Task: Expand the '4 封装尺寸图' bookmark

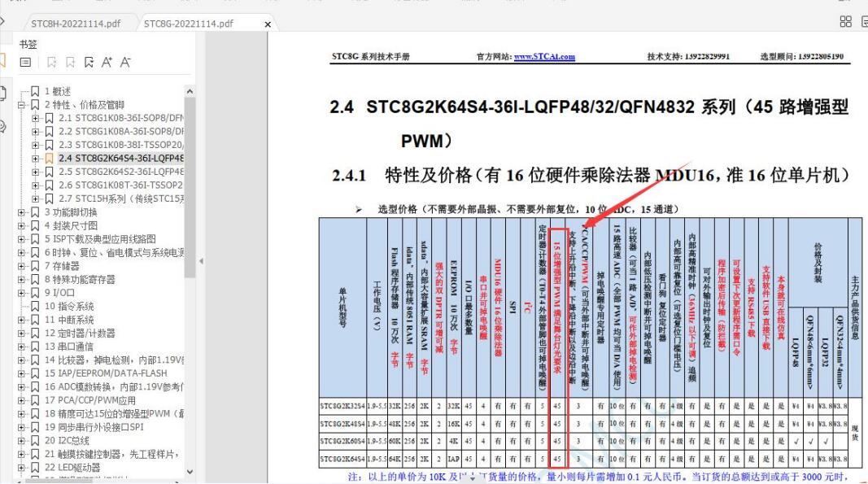Action: [x=21, y=225]
